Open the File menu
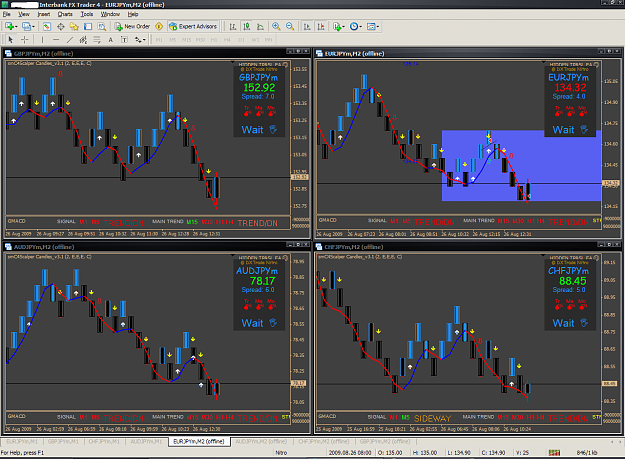Image resolution: width=625 pixels, height=459 pixels. (6, 14)
